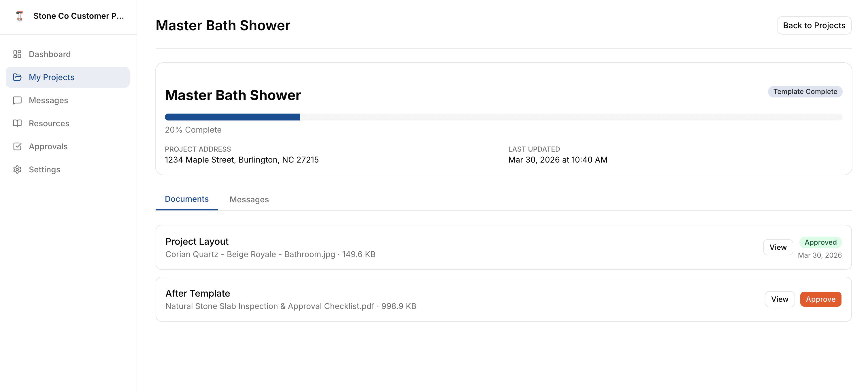868x392 pixels.
Task: Click the Back to Projects button
Action: [814, 25]
